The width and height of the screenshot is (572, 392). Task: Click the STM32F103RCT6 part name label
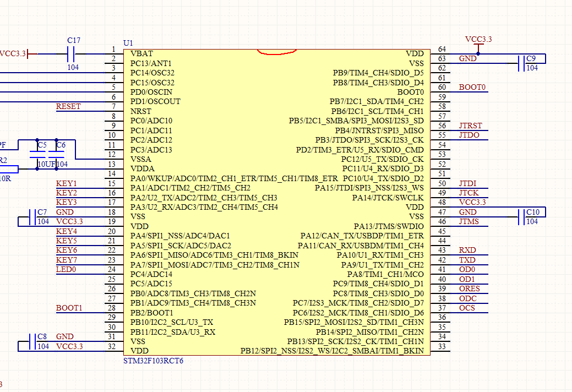click(x=154, y=361)
